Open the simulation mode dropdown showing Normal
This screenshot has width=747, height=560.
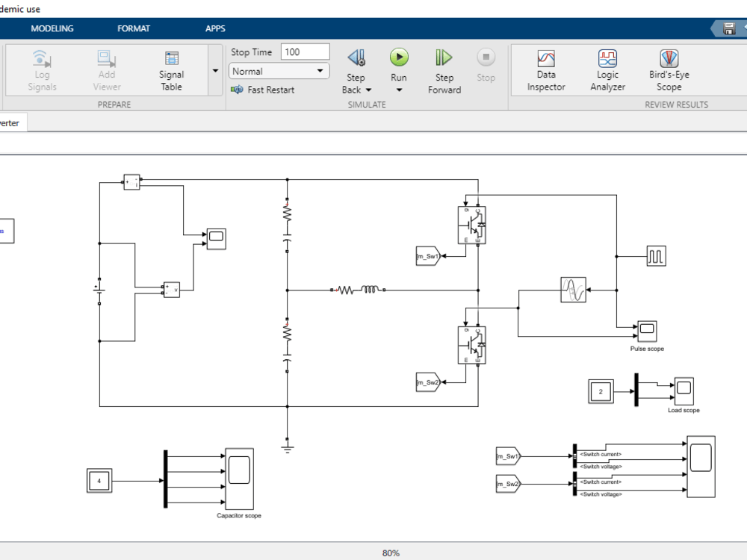click(x=278, y=71)
